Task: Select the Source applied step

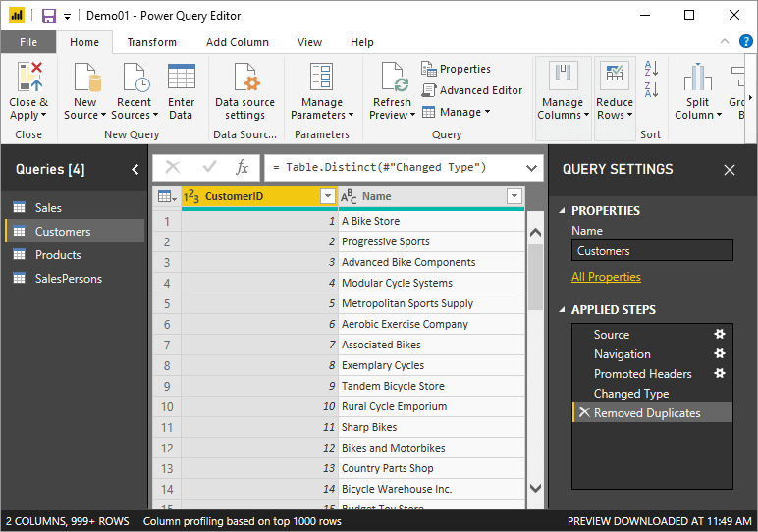Action: click(652, 335)
